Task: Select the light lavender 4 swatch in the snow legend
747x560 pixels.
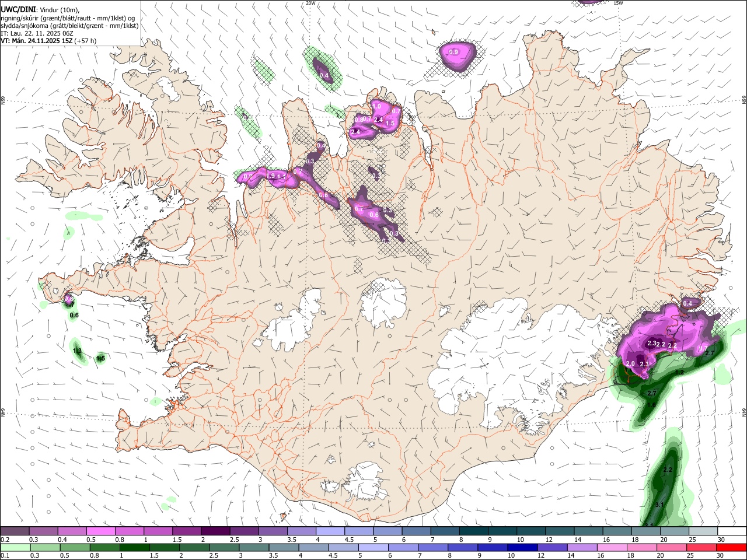Action: click(x=330, y=531)
